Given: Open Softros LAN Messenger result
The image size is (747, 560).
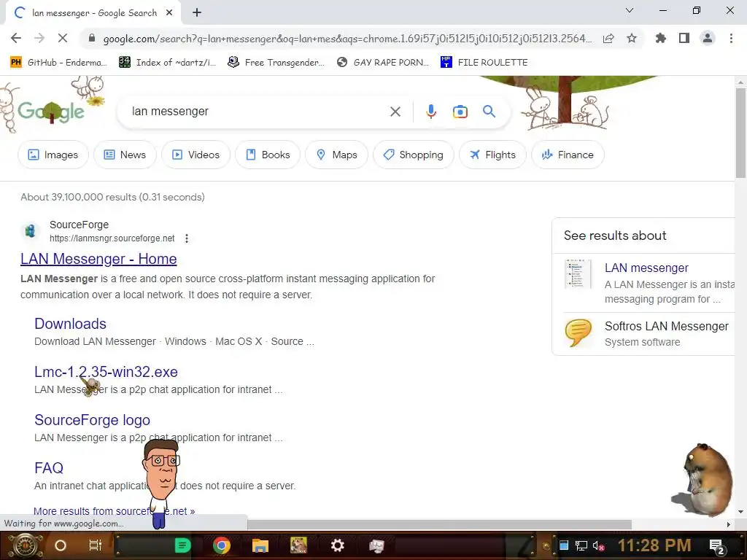Looking at the screenshot, I should tap(667, 326).
